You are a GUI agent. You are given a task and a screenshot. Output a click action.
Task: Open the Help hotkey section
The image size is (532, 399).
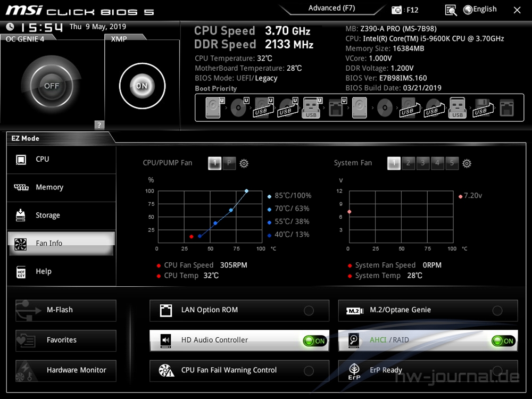tap(61, 272)
